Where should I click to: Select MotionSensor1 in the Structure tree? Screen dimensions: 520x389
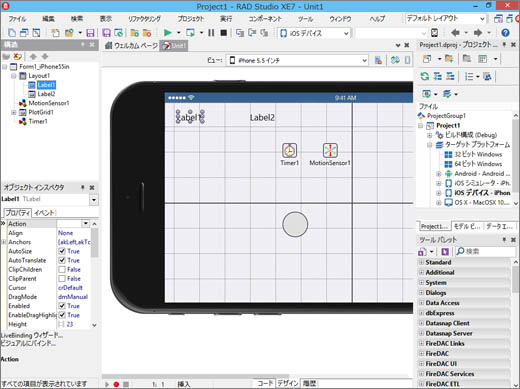[49, 103]
